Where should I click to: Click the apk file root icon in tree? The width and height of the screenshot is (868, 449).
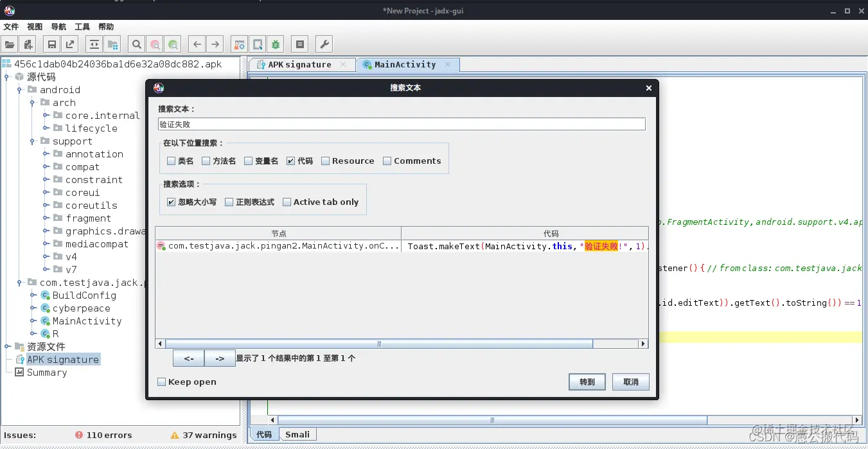tap(6, 64)
